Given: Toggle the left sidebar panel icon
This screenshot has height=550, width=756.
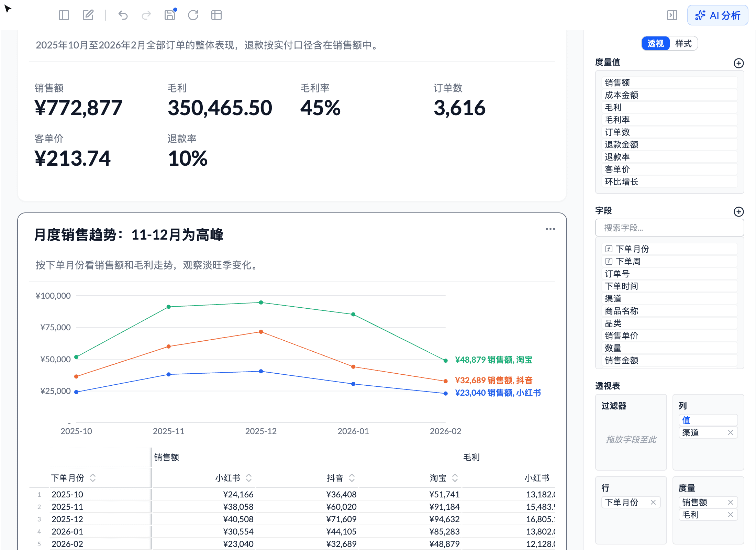Looking at the screenshot, I should pyautogui.click(x=64, y=15).
